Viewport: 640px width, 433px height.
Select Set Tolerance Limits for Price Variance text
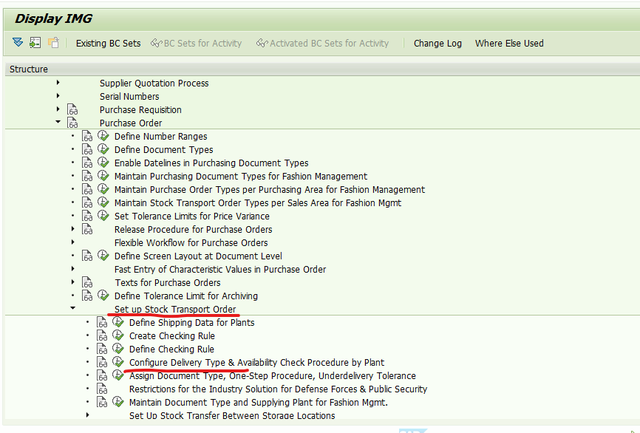192,216
